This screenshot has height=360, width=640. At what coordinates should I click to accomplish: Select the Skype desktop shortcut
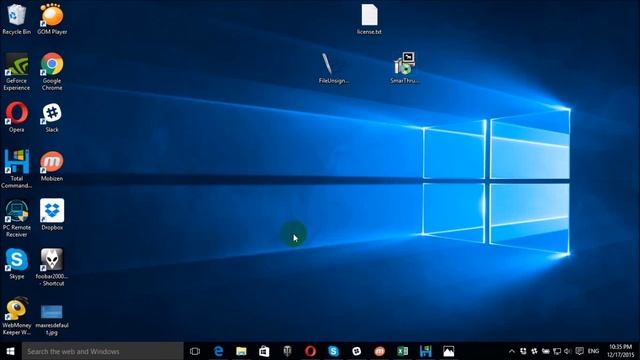coord(16,264)
